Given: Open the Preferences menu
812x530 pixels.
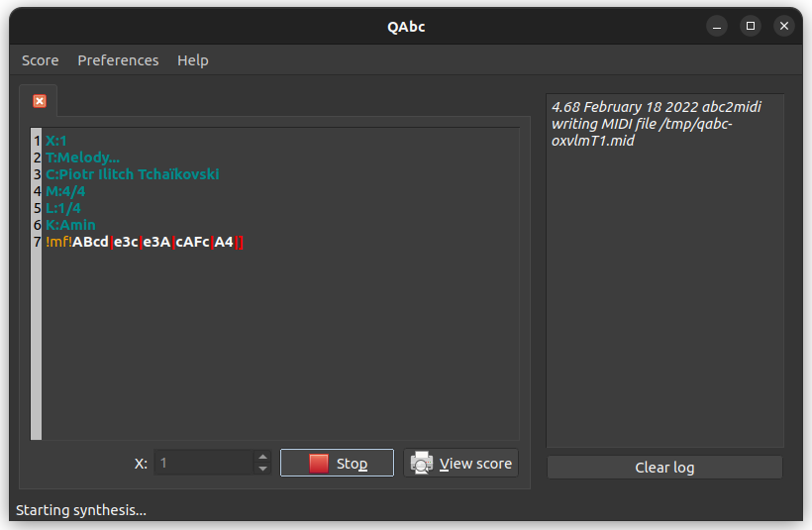Looking at the screenshot, I should 118,60.
